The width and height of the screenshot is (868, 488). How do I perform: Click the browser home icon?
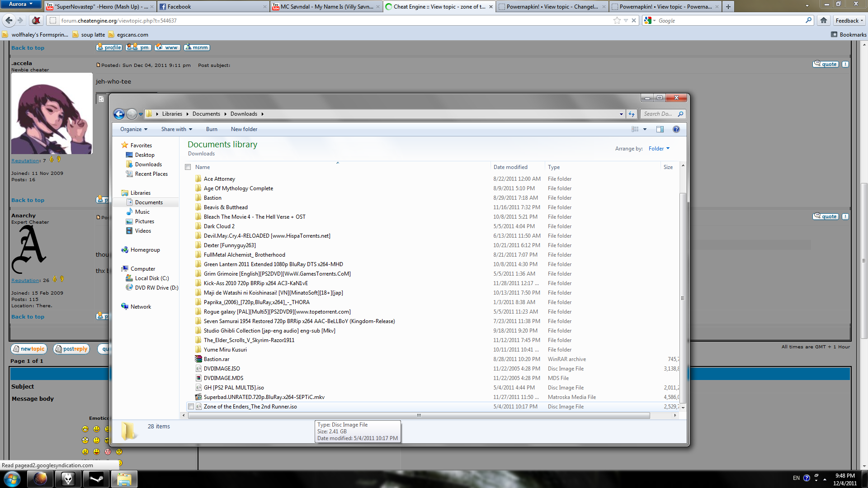824,20
